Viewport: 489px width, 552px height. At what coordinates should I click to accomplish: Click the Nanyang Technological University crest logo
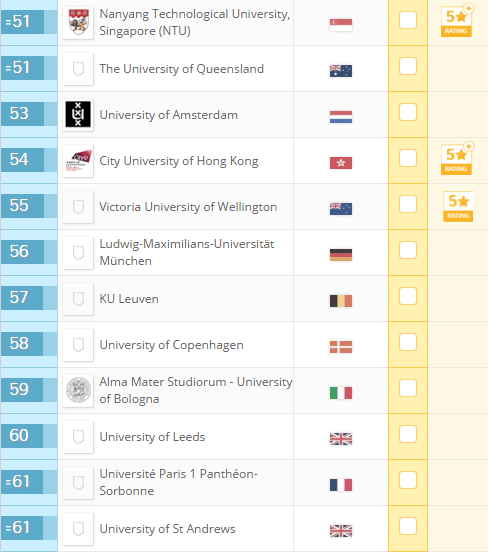coord(78,23)
